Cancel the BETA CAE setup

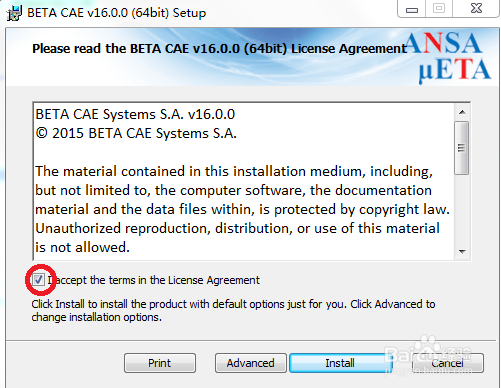coord(447,363)
